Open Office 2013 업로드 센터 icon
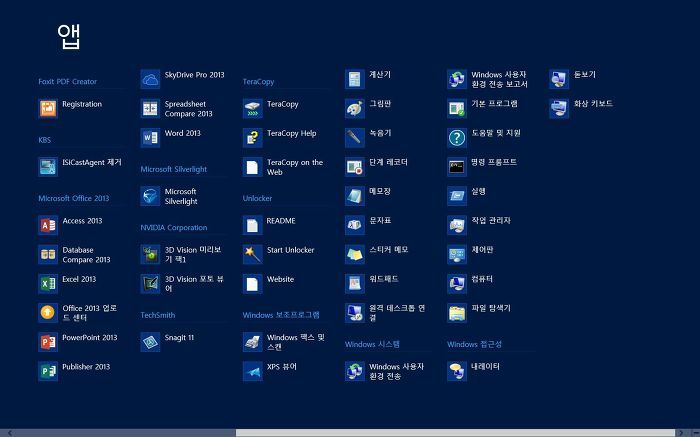700x437 pixels. tap(48, 312)
